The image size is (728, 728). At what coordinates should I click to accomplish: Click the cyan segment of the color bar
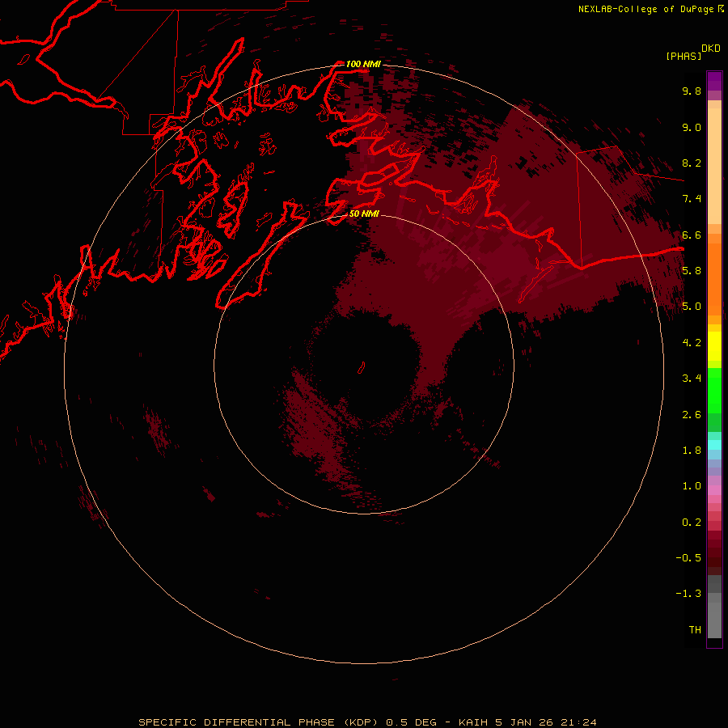point(714,444)
